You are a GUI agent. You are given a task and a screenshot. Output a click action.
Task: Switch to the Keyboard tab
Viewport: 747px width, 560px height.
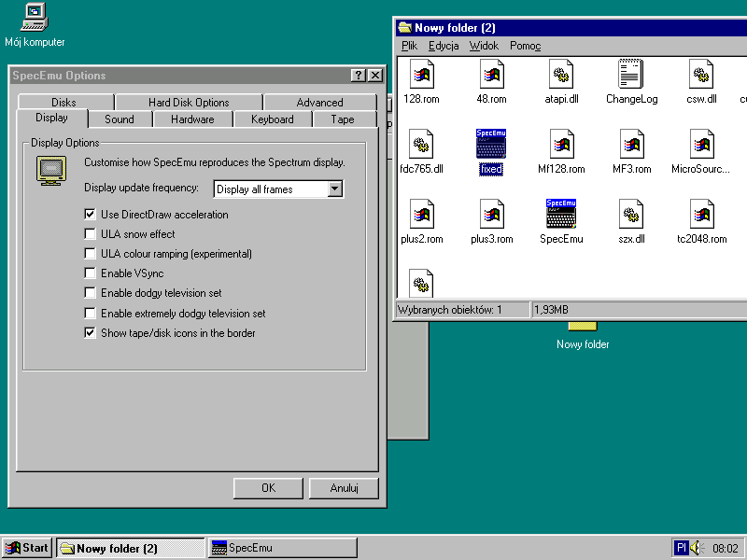273,119
